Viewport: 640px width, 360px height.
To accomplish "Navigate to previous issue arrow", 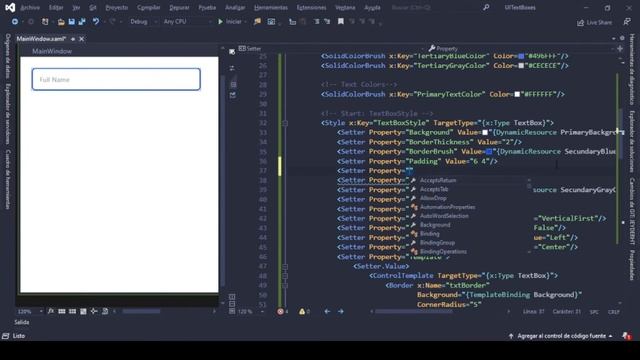I will (x=327, y=311).
